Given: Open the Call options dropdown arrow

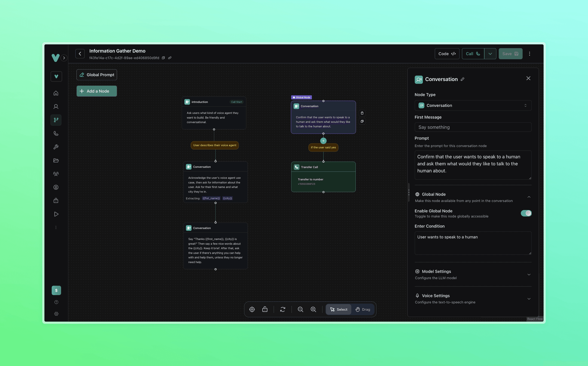Looking at the screenshot, I should pos(490,54).
